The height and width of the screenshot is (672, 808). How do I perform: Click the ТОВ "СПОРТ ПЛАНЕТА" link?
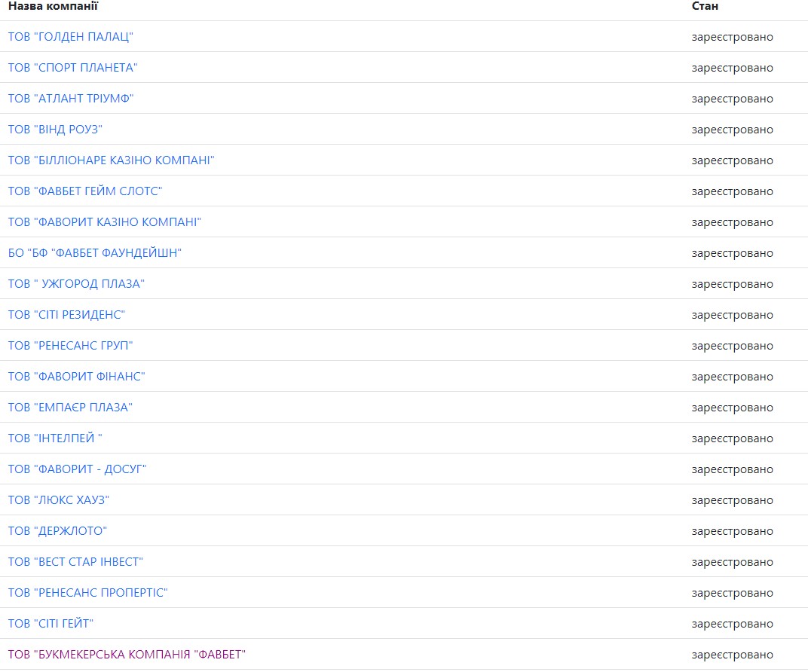tap(73, 68)
